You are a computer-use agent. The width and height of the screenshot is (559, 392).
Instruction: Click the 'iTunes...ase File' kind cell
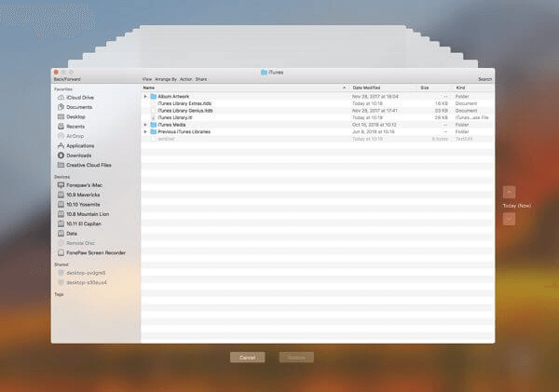pos(471,117)
